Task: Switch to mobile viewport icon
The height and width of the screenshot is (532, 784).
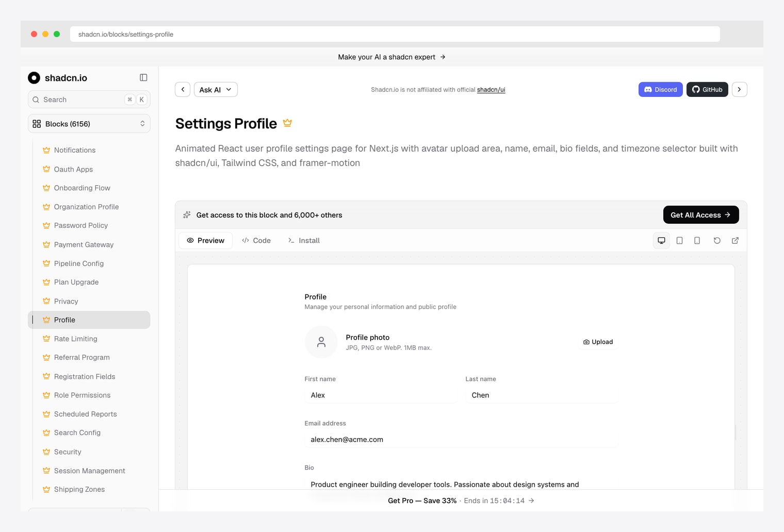Action: point(697,241)
